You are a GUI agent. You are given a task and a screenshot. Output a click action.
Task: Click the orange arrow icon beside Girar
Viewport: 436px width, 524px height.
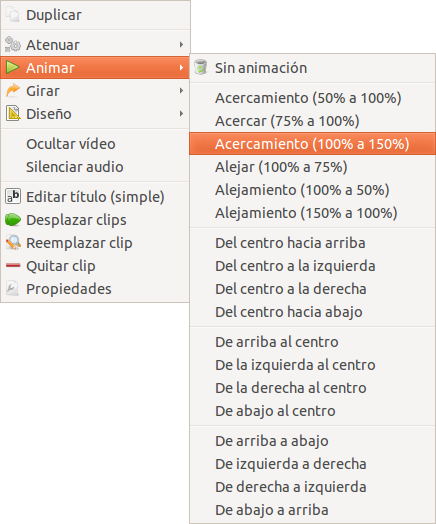click(x=13, y=91)
